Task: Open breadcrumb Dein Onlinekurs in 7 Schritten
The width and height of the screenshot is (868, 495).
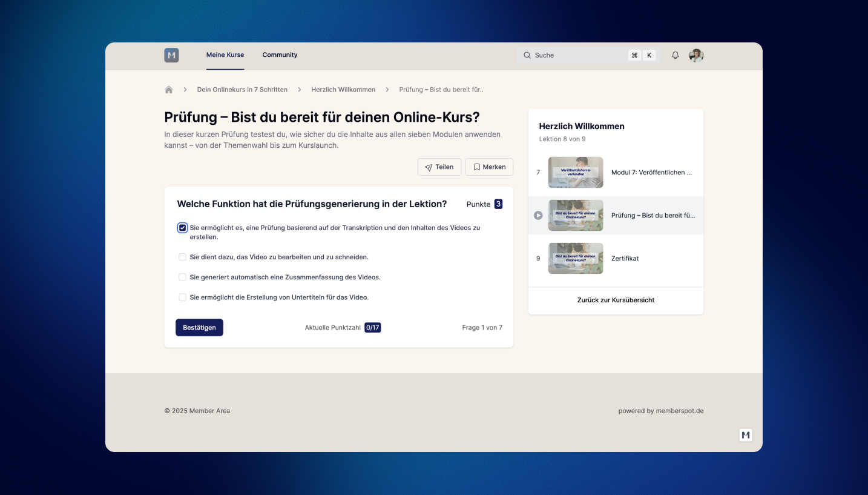Action: [x=242, y=90]
